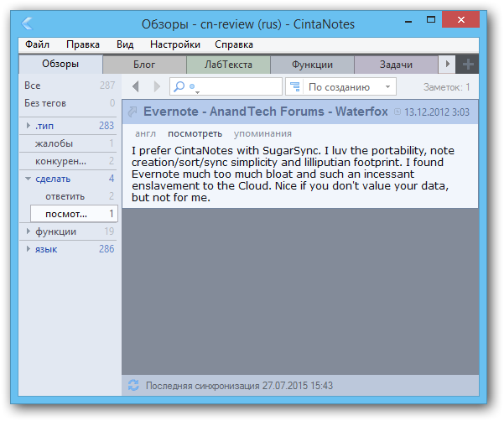Open the Правка menu
Viewport: 504px width, 421px height.
(83, 44)
